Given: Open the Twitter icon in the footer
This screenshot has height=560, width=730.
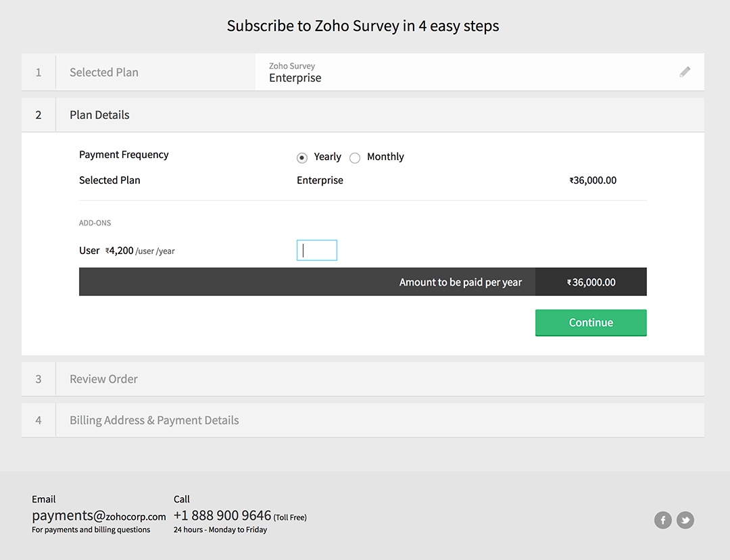Looking at the screenshot, I should click(x=685, y=520).
